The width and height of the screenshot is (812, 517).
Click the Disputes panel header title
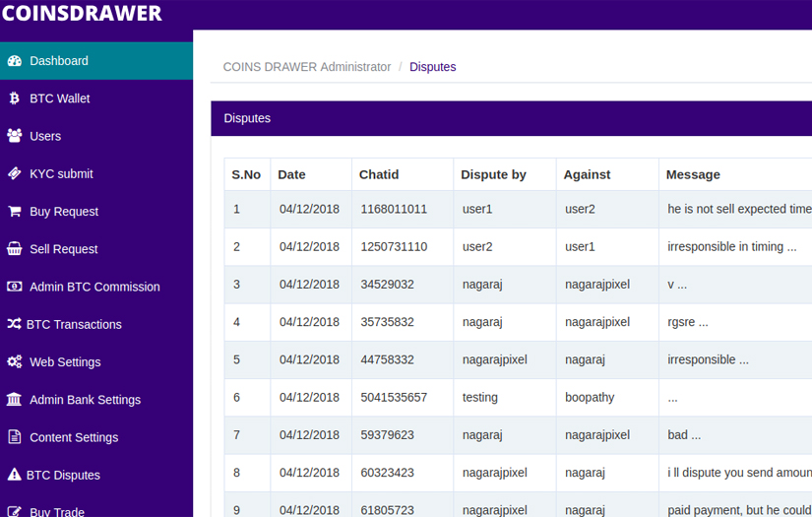[x=247, y=118]
